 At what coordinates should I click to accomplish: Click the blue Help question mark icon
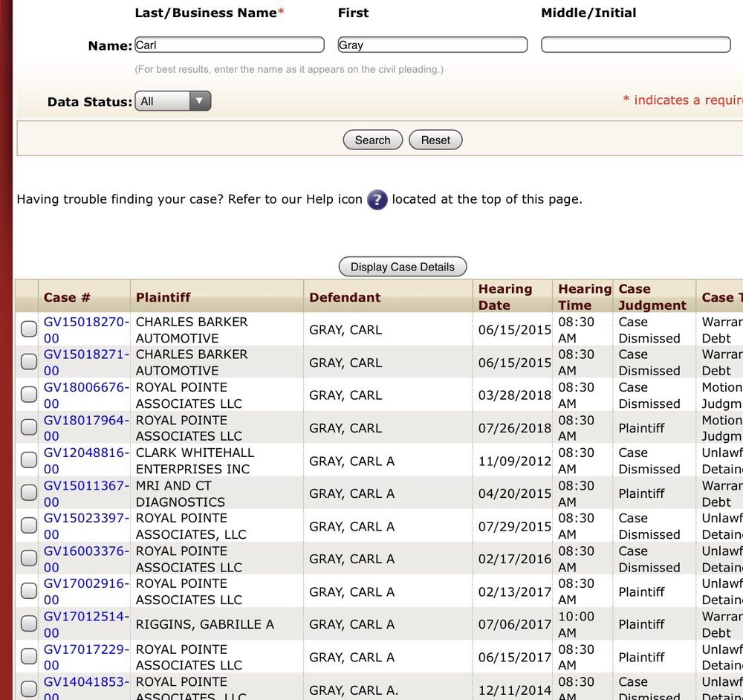pyautogui.click(x=377, y=200)
